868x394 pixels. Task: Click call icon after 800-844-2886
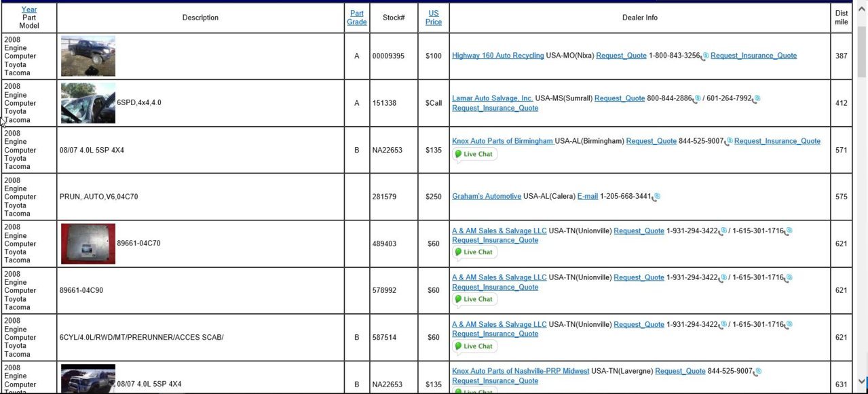pos(696,99)
